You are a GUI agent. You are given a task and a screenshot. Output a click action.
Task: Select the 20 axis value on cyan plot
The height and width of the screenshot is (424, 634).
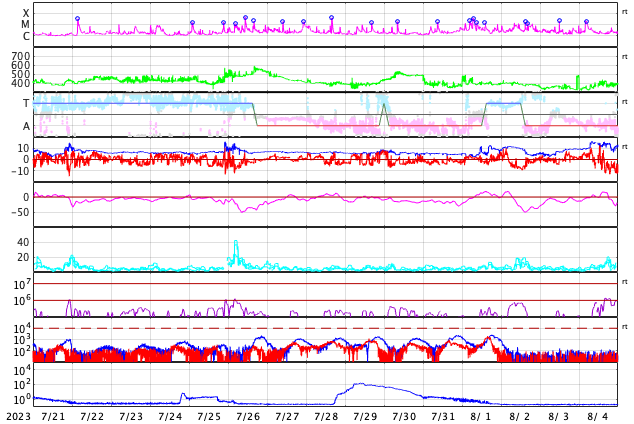[23, 257]
